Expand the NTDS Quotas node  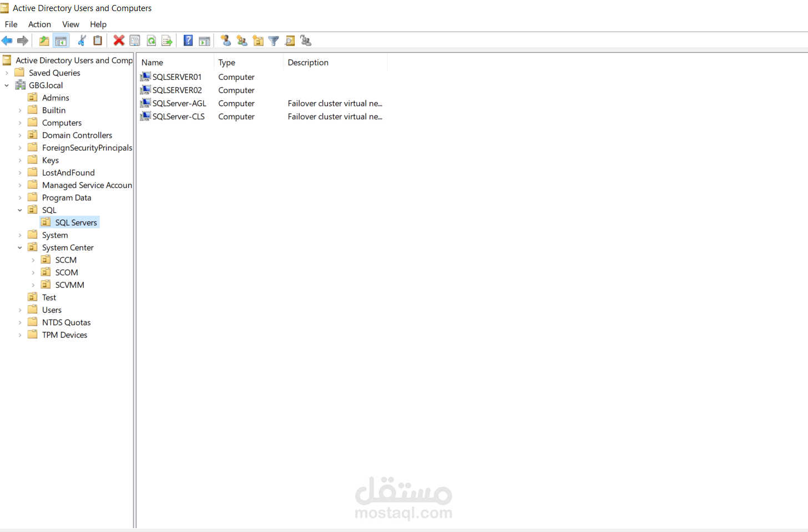[20, 322]
